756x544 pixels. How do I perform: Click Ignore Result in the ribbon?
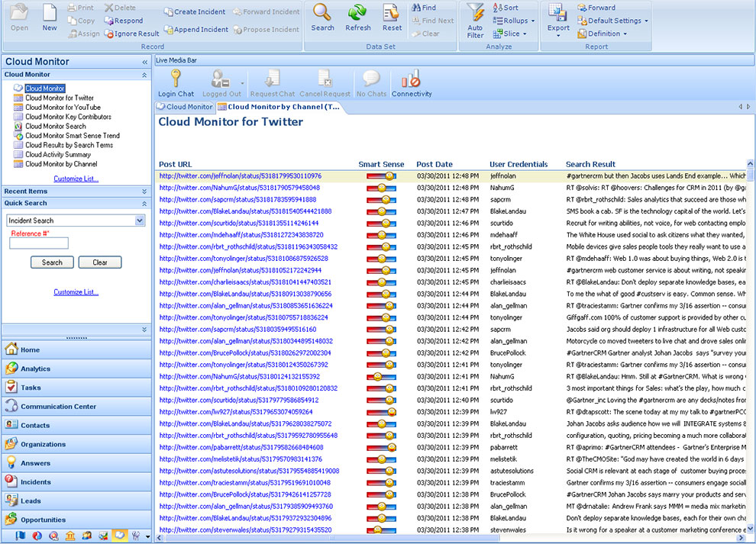pos(131,34)
